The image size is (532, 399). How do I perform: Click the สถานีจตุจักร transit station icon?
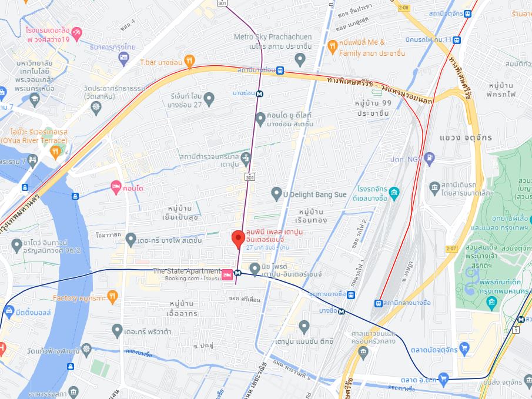(468, 14)
